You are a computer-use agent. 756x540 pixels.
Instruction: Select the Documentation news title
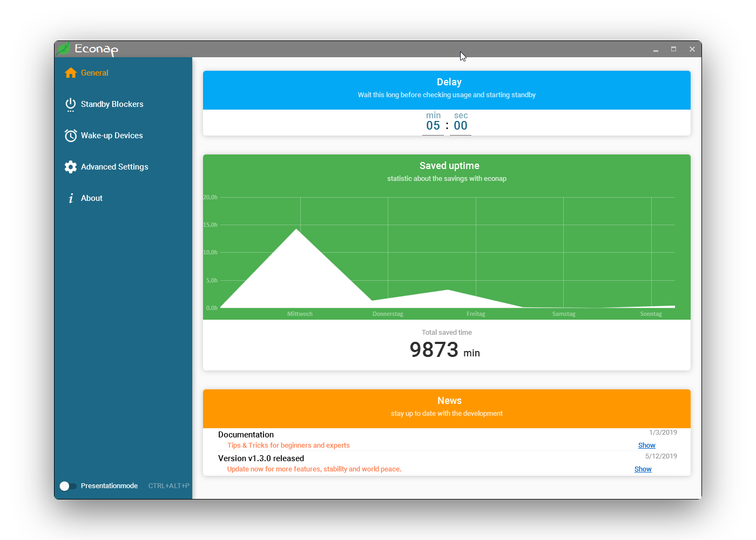[x=246, y=435]
